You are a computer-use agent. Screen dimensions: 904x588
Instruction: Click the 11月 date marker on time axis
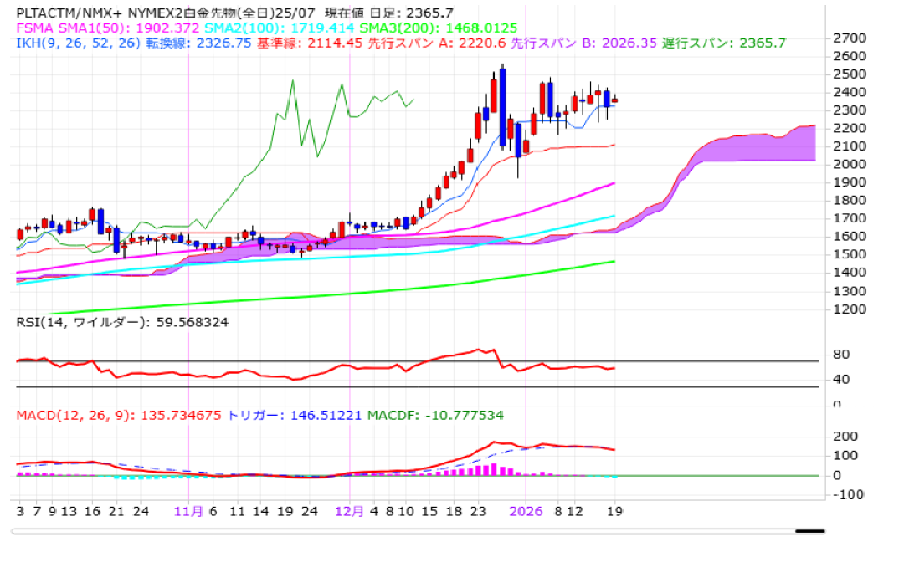[x=188, y=511]
